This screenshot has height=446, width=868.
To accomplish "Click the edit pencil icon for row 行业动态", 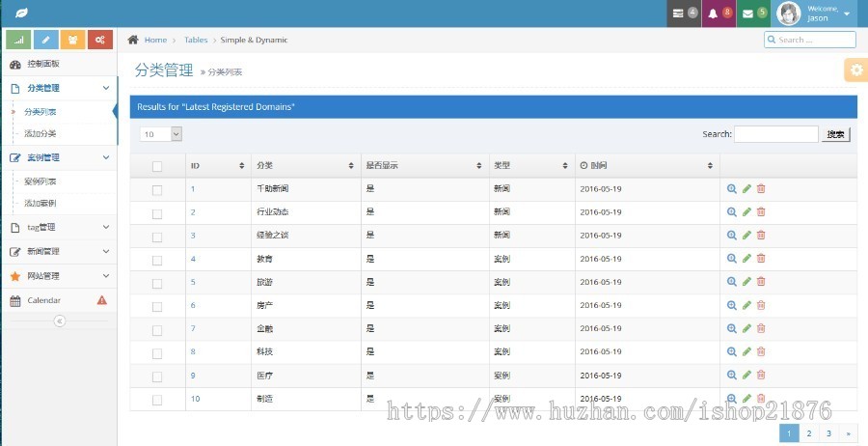I will (746, 212).
